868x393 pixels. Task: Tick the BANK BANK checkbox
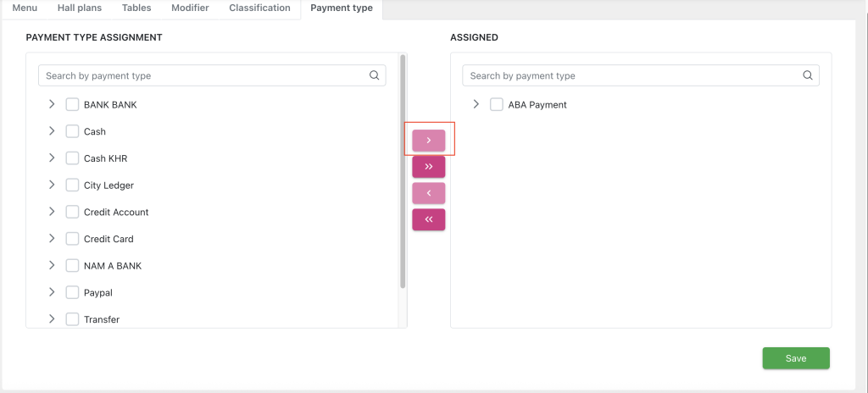click(72, 105)
